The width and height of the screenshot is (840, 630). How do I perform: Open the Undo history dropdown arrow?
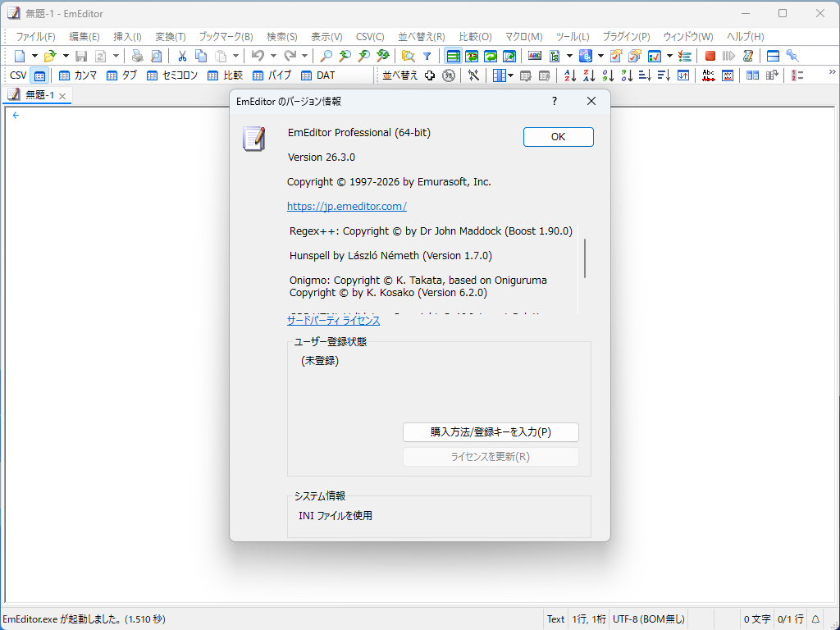(273, 56)
